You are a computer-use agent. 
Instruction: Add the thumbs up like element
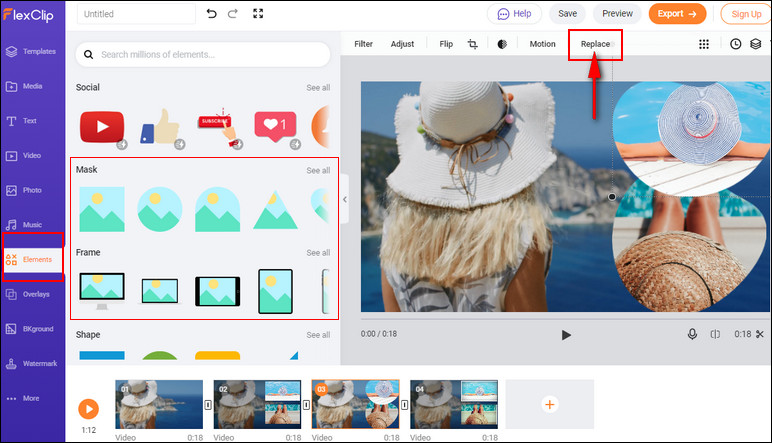[160, 127]
